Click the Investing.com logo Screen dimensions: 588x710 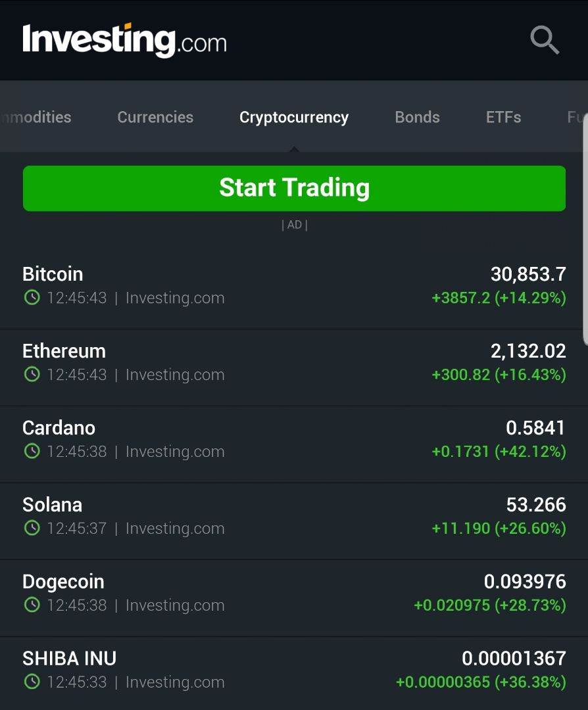[124, 41]
